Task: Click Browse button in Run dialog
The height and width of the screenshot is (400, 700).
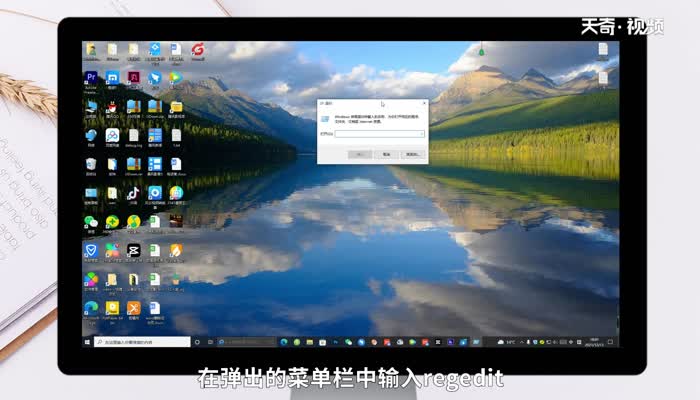Action: tap(412, 154)
